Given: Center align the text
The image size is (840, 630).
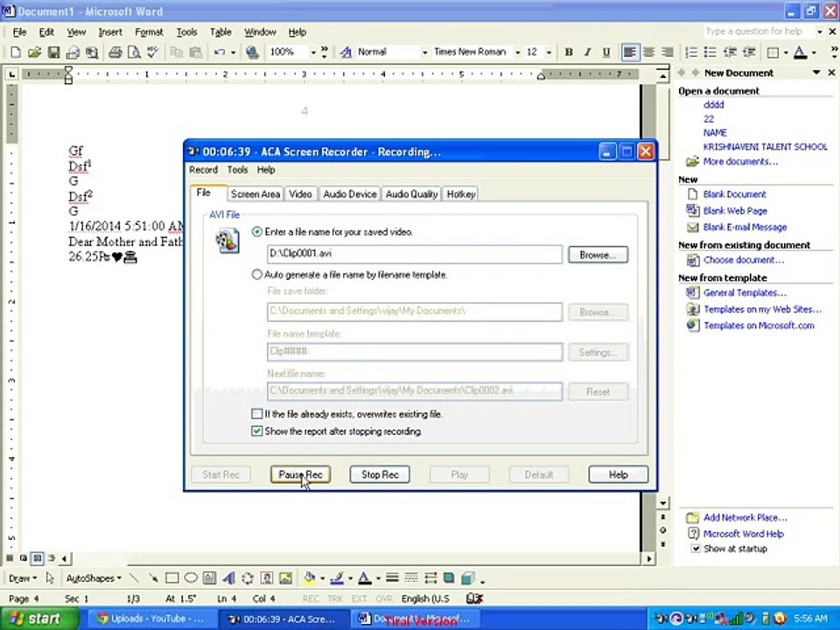Looking at the screenshot, I should (648, 52).
